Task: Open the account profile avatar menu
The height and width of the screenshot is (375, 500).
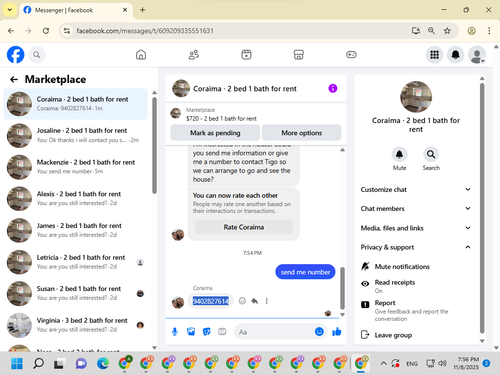Action: pyautogui.click(x=477, y=55)
